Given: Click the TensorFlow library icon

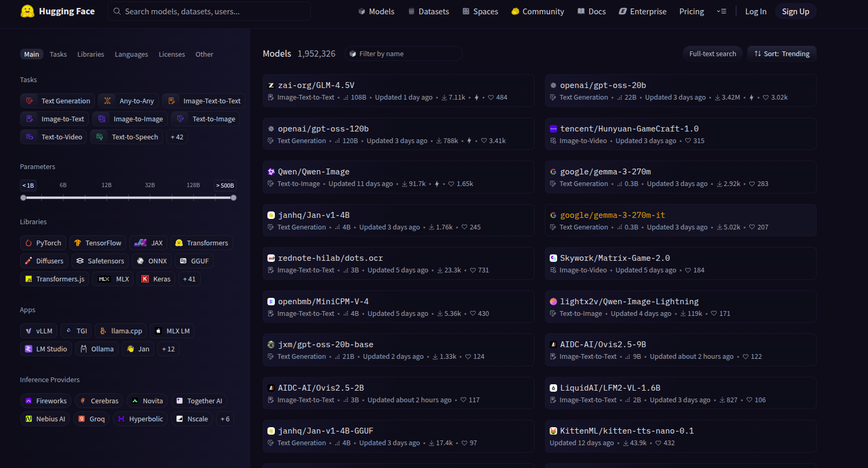Looking at the screenshot, I should pyautogui.click(x=78, y=243).
